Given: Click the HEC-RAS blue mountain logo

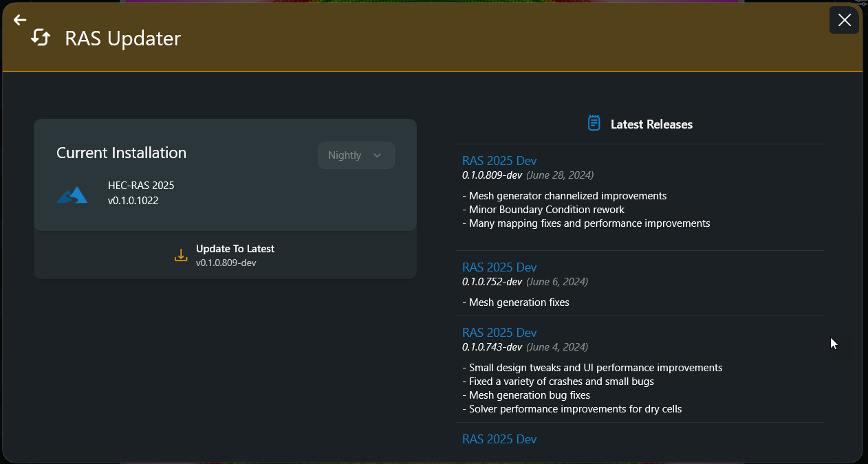Looking at the screenshot, I should click(72, 195).
